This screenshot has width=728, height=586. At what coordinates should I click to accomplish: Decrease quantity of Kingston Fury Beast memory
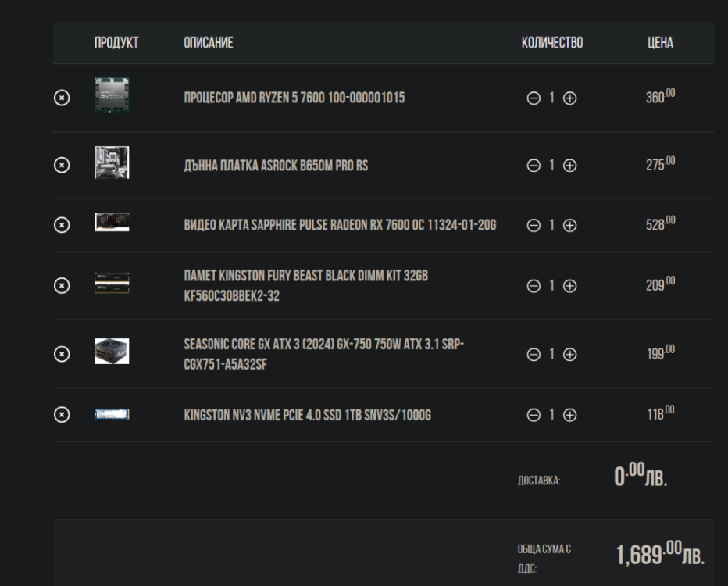(534, 286)
